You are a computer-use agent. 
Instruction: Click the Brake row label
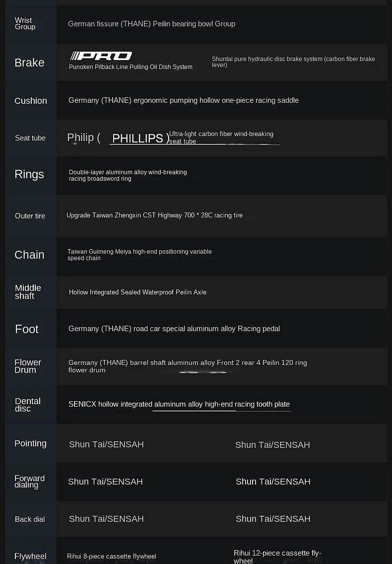click(29, 63)
